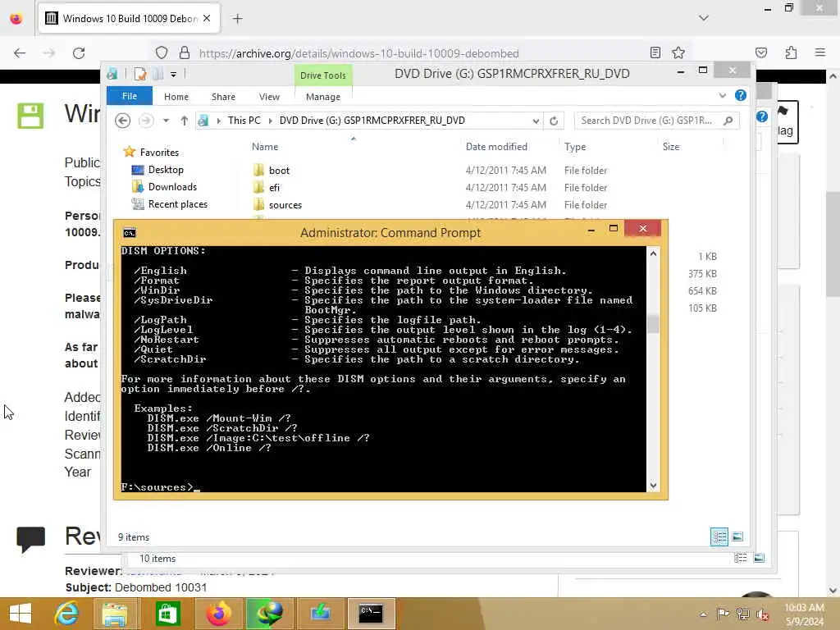Open the Quick Access Toolbar customize dropdown
840x630 pixels.
tap(174, 75)
